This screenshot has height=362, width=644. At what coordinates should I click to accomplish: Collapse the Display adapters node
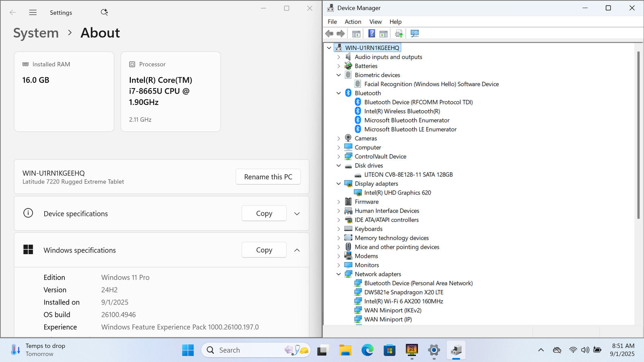click(x=339, y=184)
